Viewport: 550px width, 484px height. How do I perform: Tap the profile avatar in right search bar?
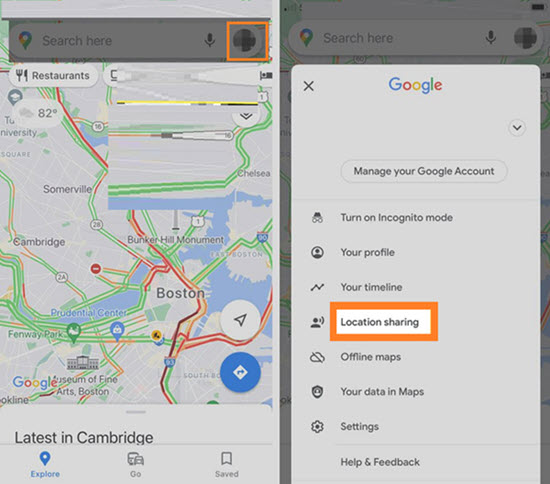(x=525, y=38)
